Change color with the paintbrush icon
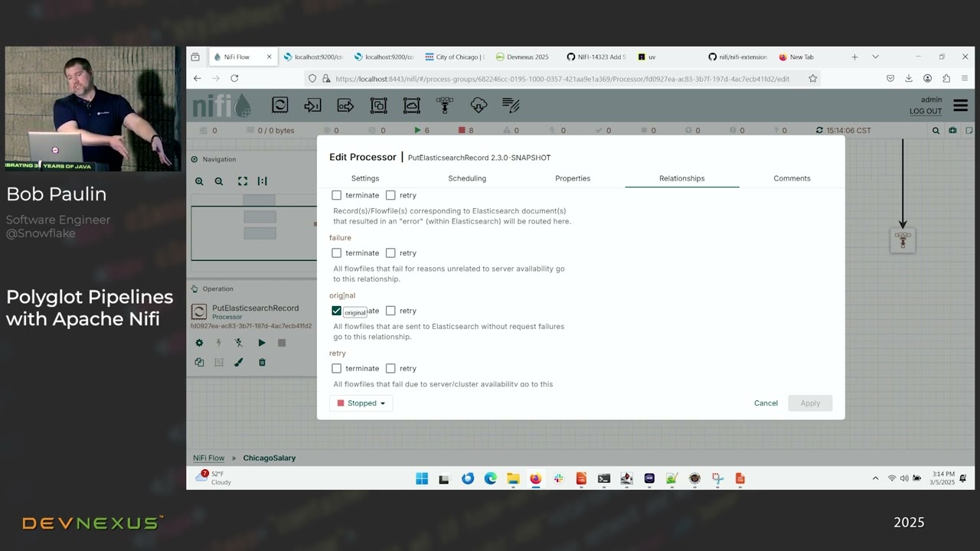Image resolution: width=980 pixels, height=551 pixels. [x=239, y=362]
